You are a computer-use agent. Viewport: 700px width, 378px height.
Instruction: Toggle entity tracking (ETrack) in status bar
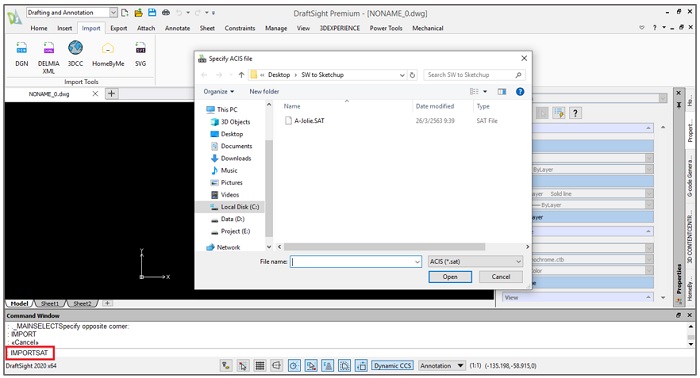point(328,366)
